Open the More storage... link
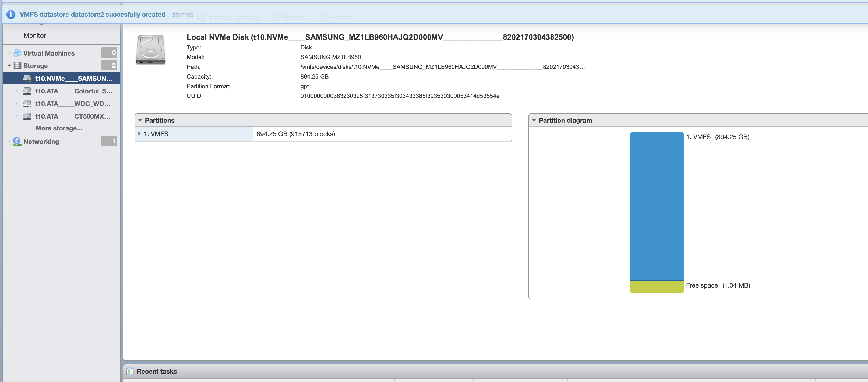The height and width of the screenshot is (382, 868). point(59,128)
